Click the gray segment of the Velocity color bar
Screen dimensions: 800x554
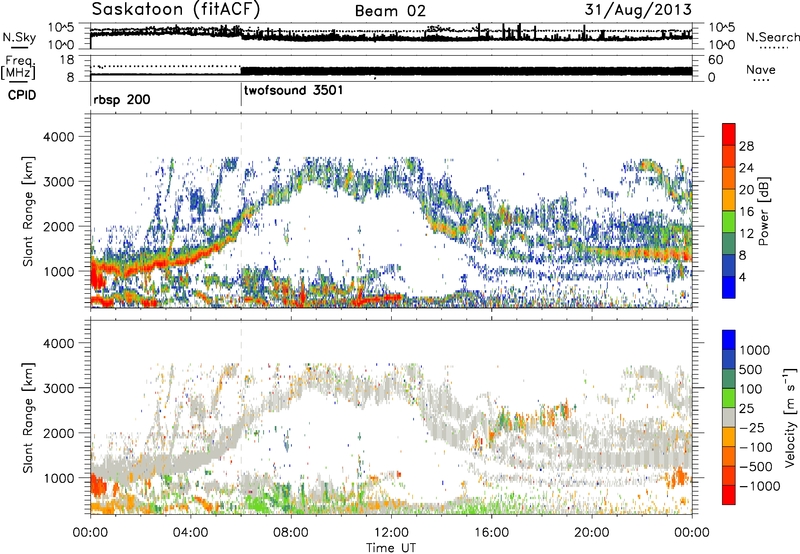click(729, 418)
